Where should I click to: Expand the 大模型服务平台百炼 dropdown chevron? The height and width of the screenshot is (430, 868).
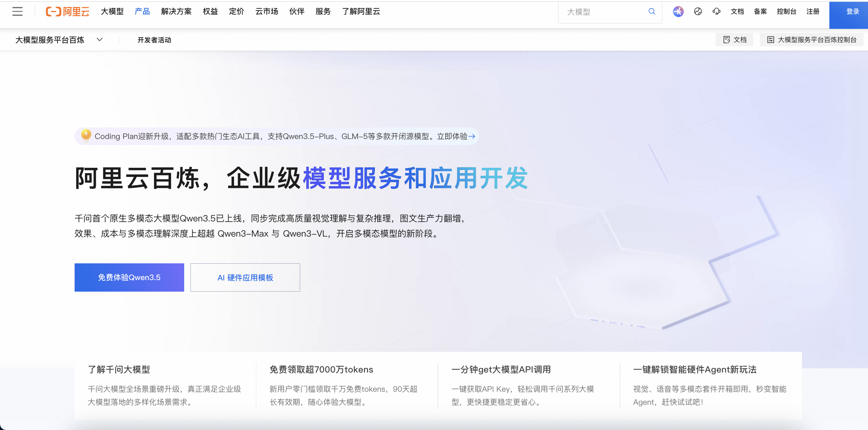100,40
